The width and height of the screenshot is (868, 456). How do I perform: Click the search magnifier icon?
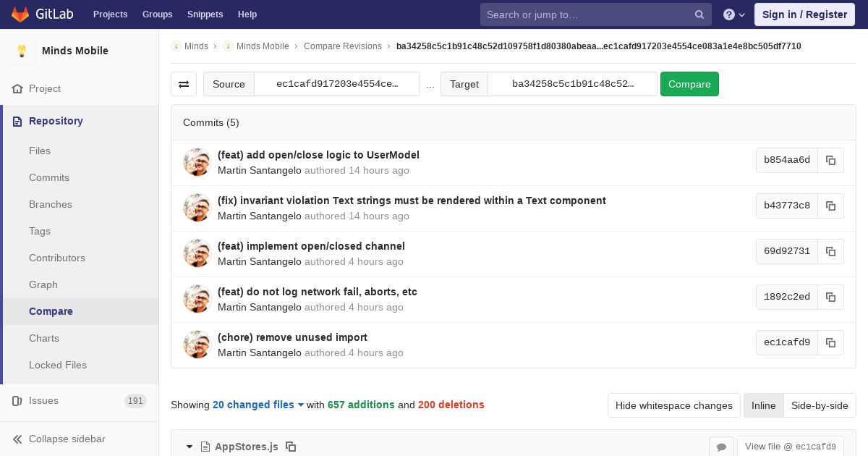699,14
